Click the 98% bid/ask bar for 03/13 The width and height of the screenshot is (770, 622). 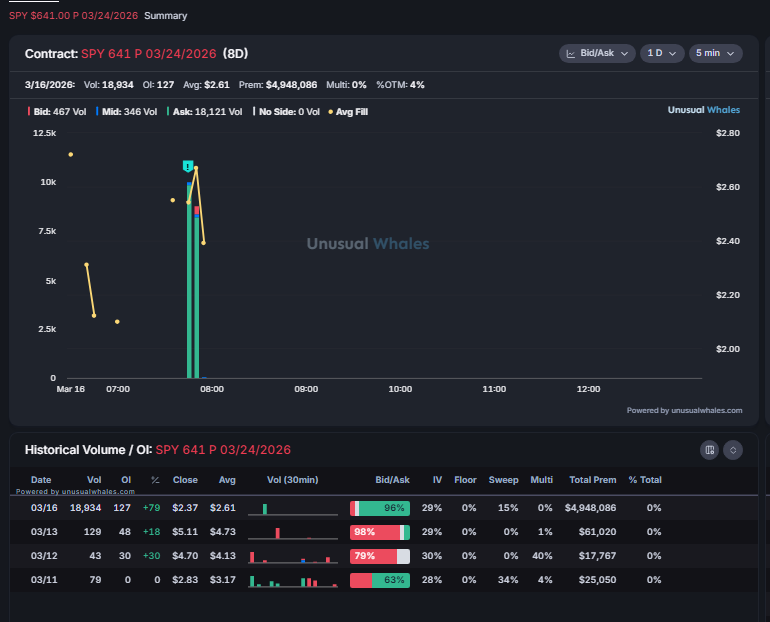(x=380, y=532)
